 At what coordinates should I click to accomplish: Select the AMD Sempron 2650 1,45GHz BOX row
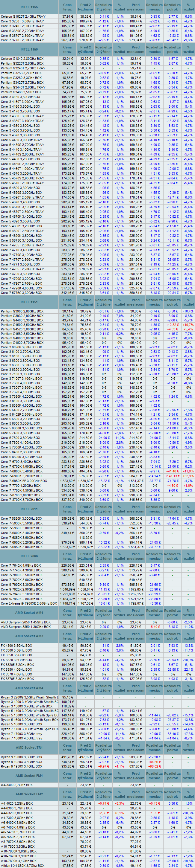coord(98,622)
